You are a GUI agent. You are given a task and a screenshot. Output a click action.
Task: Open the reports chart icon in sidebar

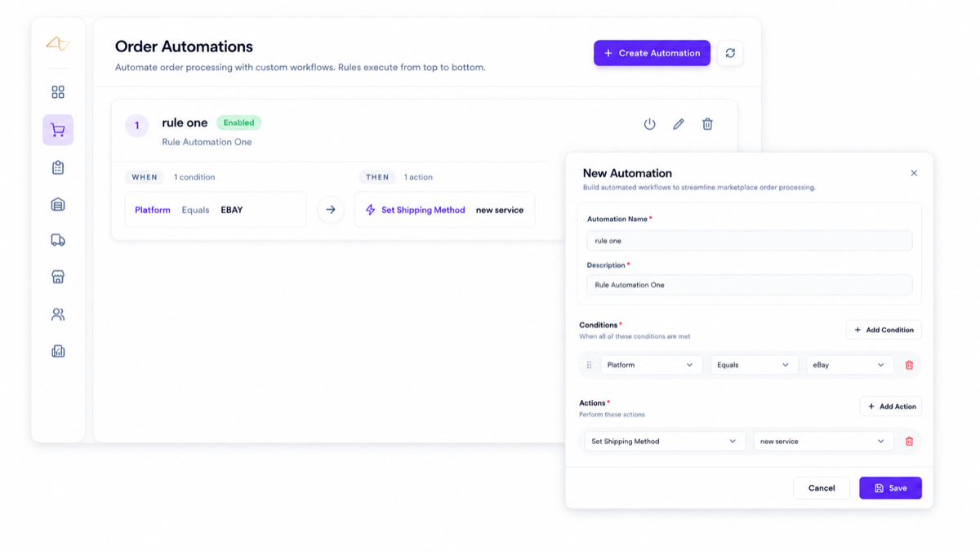(x=58, y=351)
